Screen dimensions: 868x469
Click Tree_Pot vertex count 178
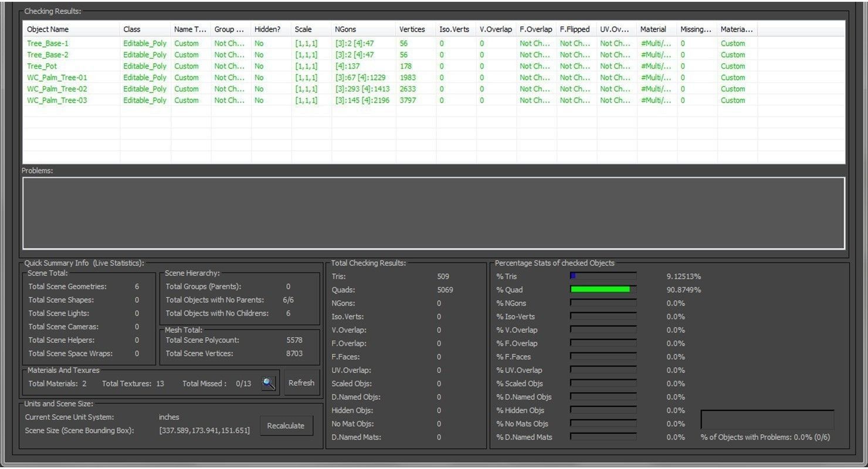pyautogui.click(x=405, y=66)
